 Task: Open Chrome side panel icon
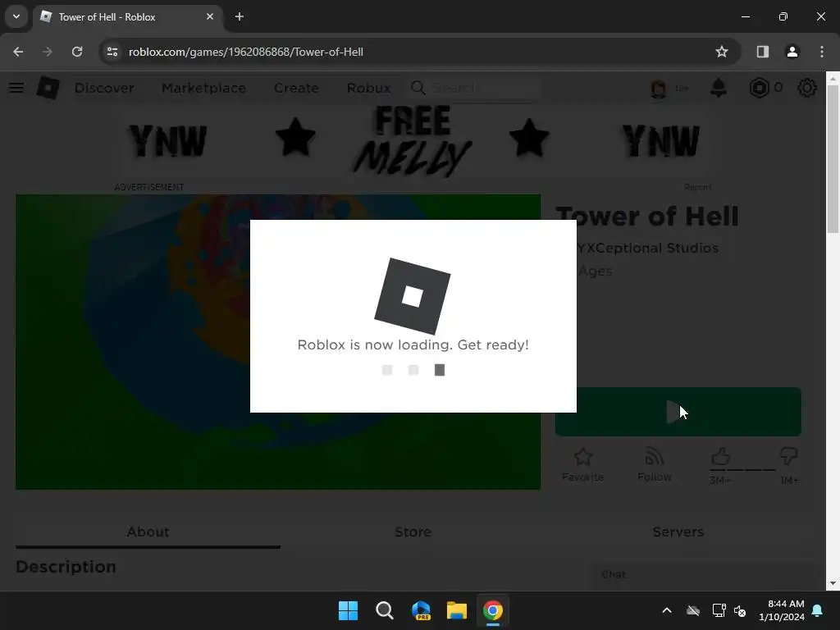763,52
